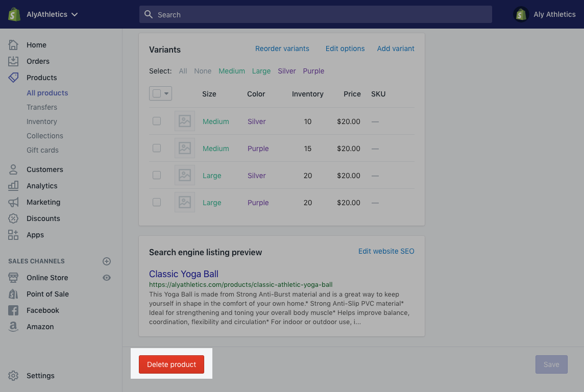Open Discounts using its badge icon

point(13,218)
